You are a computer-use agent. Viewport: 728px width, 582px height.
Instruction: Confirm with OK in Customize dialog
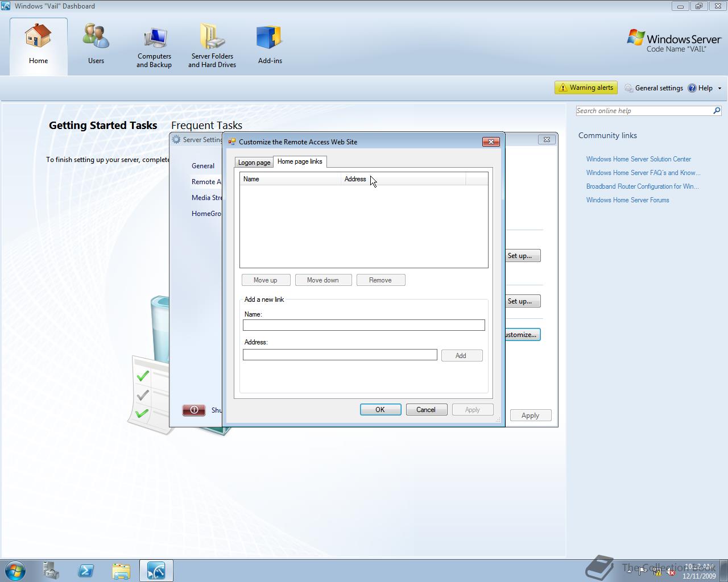pyautogui.click(x=380, y=410)
